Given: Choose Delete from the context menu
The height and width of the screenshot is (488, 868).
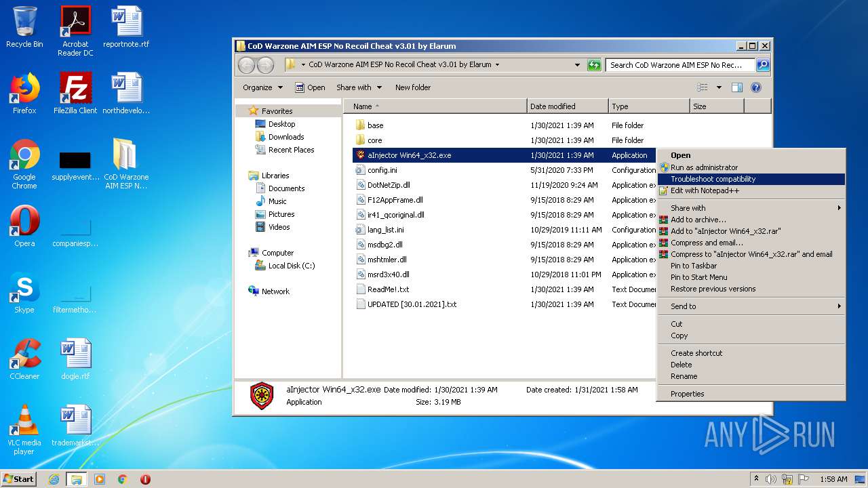Looking at the screenshot, I should (x=751, y=365).
